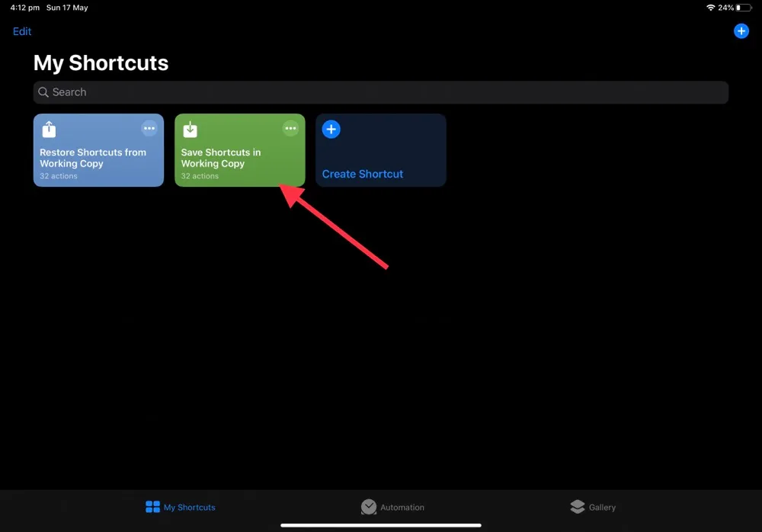This screenshot has width=762, height=532.
Task: Tap the magnifying glass in the search bar
Action: [x=44, y=91]
